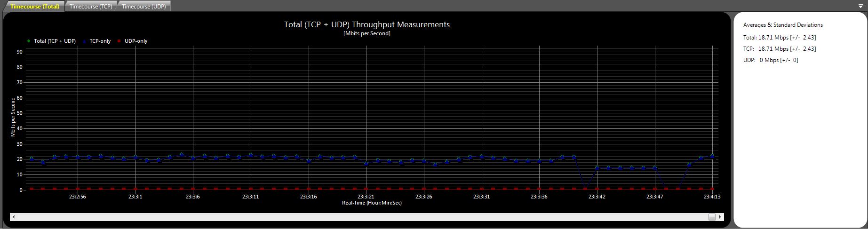Open the tab list dropdown arrow at top right
Image resolution: width=868 pixels, height=229 pixels.
pyautogui.click(x=860, y=6)
